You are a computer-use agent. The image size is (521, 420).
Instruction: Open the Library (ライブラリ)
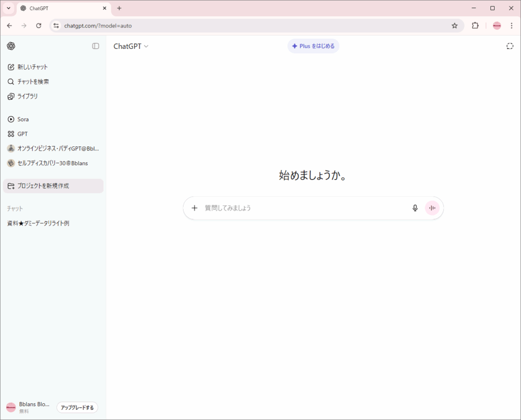(x=27, y=96)
